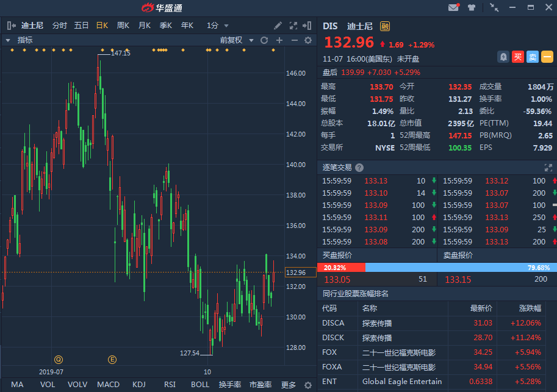
Task: Enable the BOLL indicator
Action: [200, 385]
